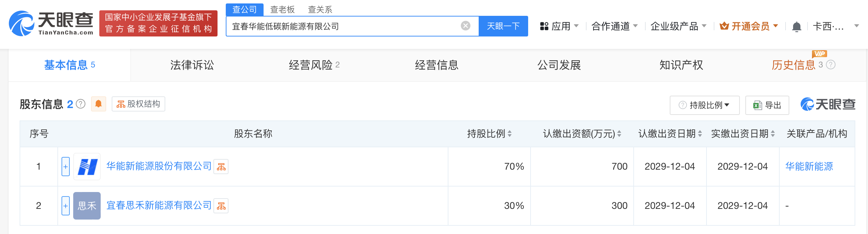Click the 股东名称 column header
Screen dimensions: 868x234
point(253,134)
